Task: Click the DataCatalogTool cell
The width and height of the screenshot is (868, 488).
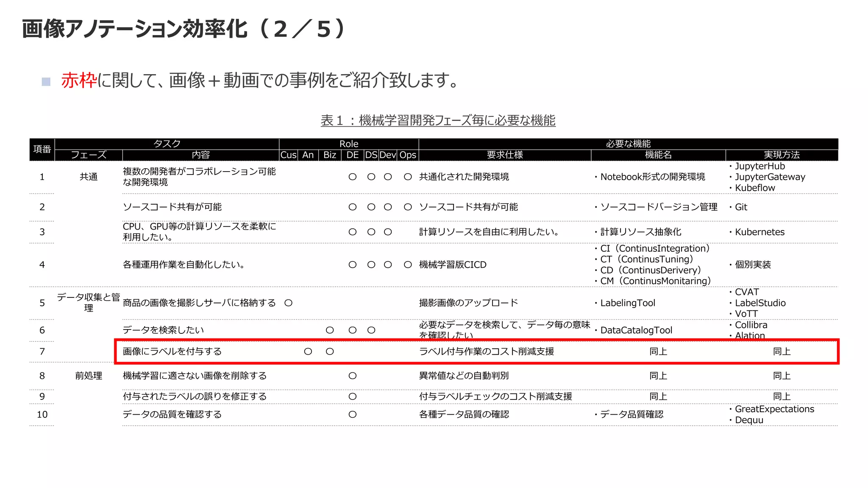Action: point(633,330)
